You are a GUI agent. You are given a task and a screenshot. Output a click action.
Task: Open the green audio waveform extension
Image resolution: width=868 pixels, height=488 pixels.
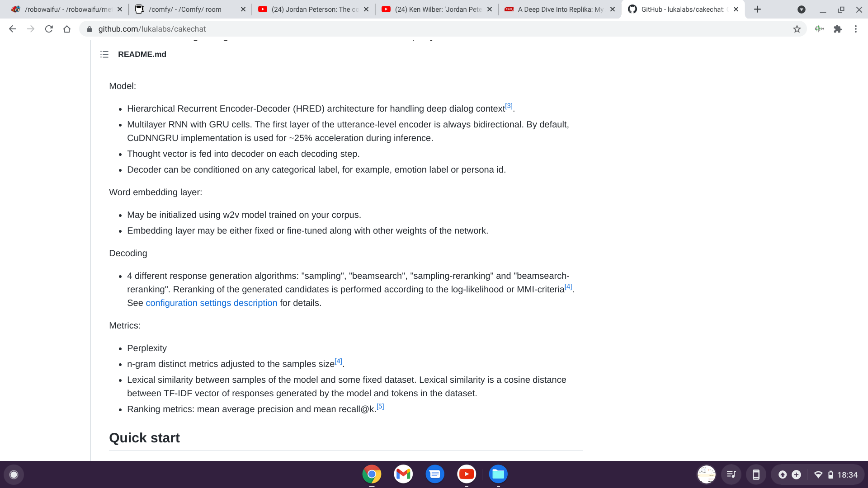[819, 29]
